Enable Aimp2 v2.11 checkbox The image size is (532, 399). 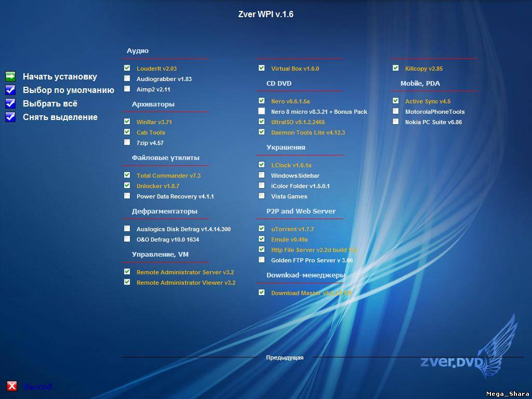pos(127,89)
